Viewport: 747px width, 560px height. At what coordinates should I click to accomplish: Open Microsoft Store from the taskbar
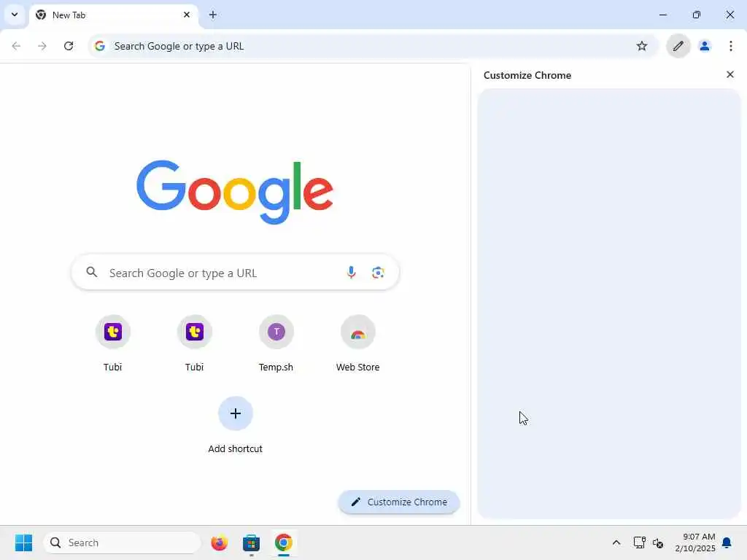pos(251,542)
